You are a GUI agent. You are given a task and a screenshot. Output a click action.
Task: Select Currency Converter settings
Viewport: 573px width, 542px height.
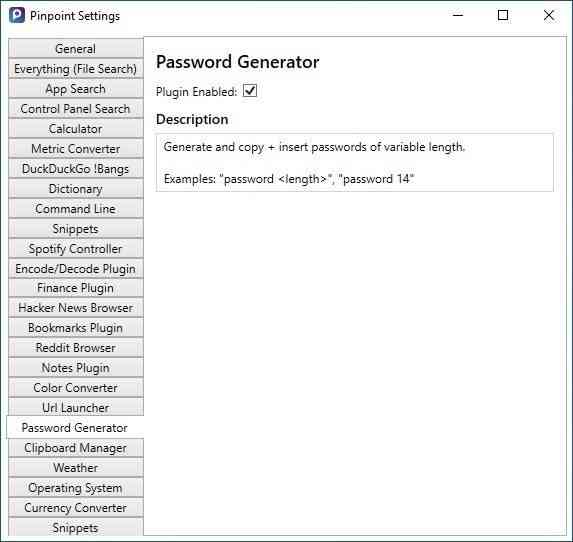76,508
